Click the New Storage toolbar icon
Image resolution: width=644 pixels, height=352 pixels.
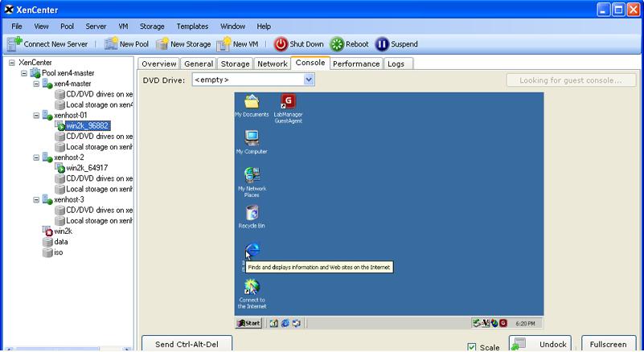pyautogui.click(x=162, y=43)
